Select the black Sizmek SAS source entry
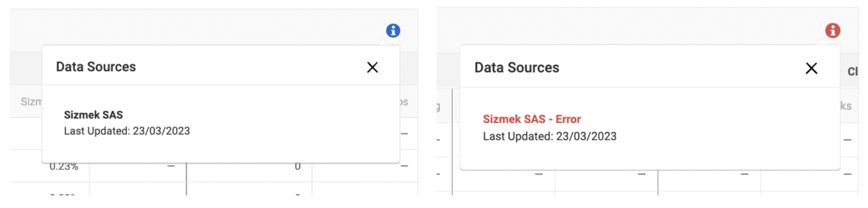868x208 pixels. click(94, 115)
